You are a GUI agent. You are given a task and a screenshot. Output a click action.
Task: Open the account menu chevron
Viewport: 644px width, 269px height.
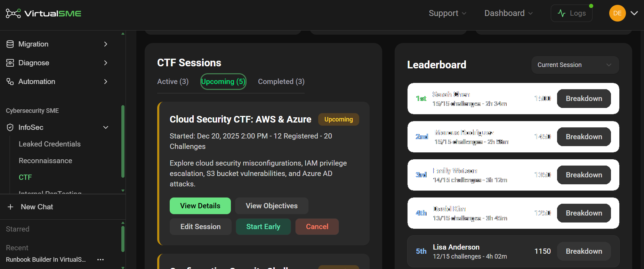(x=634, y=13)
